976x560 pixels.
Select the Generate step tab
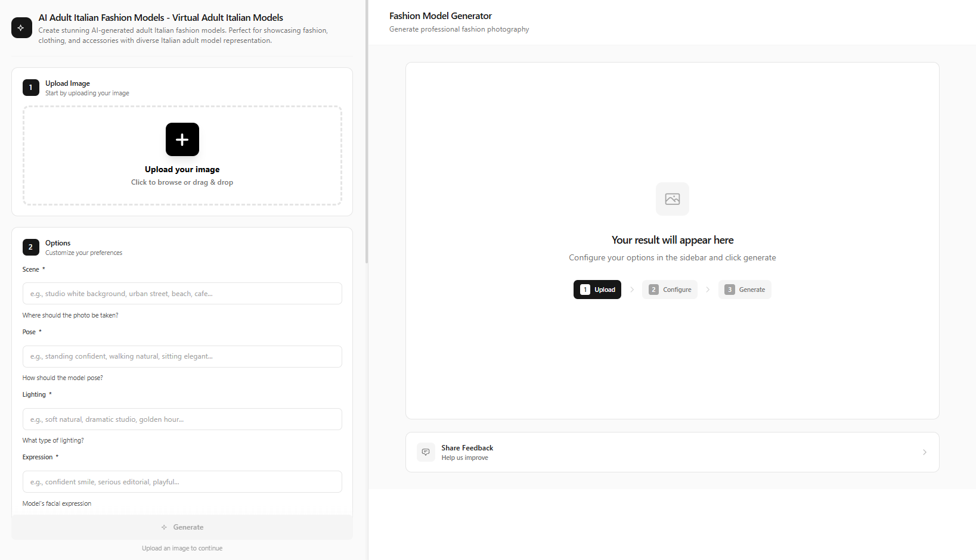click(745, 290)
